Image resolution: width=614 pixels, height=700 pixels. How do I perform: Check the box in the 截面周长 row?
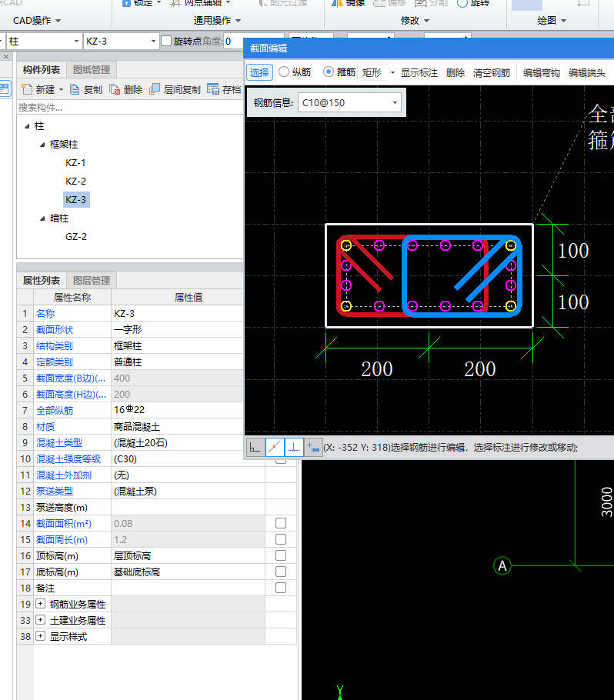pos(281,539)
